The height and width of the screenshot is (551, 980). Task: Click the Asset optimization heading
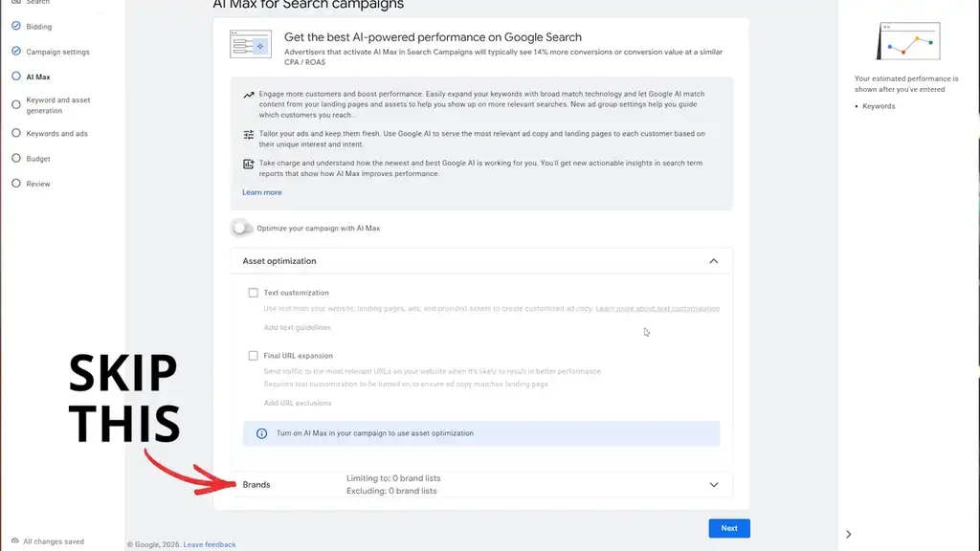[279, 261]
